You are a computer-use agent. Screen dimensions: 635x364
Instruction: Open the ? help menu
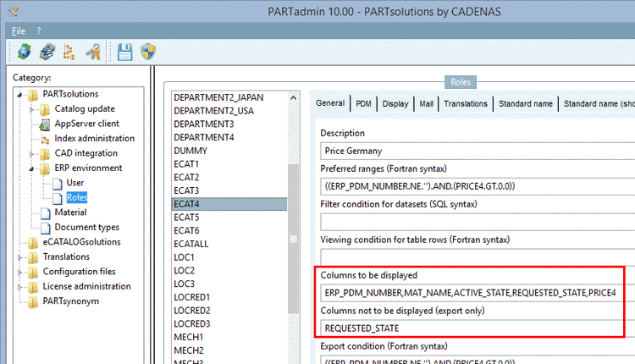[39, 30]
